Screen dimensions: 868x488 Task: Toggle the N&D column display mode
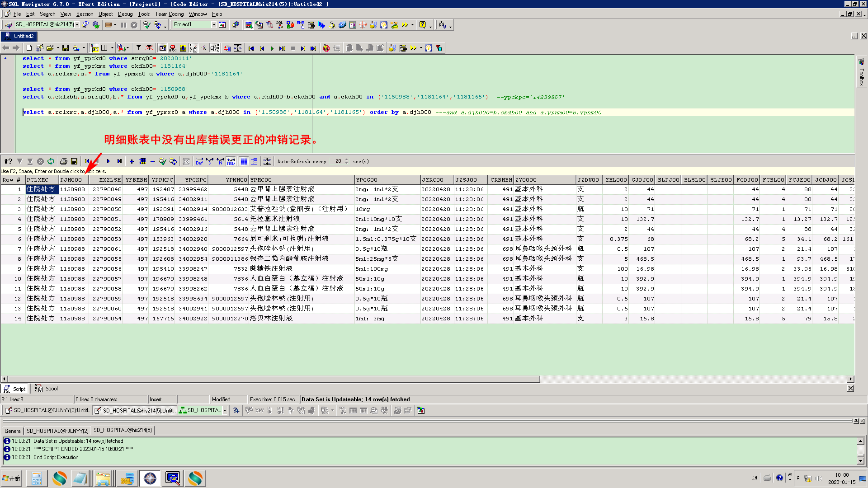[231, 161]
